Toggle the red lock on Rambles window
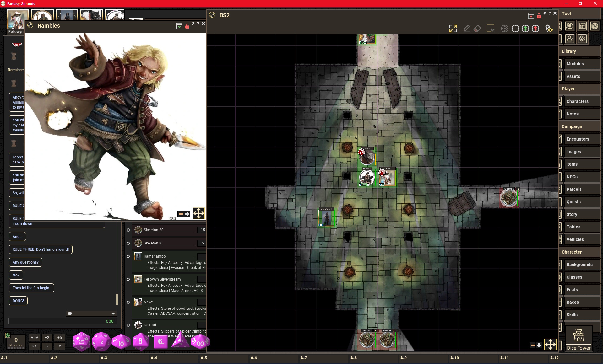The height and width of the screenshot is (364, 603). point(187,26)
